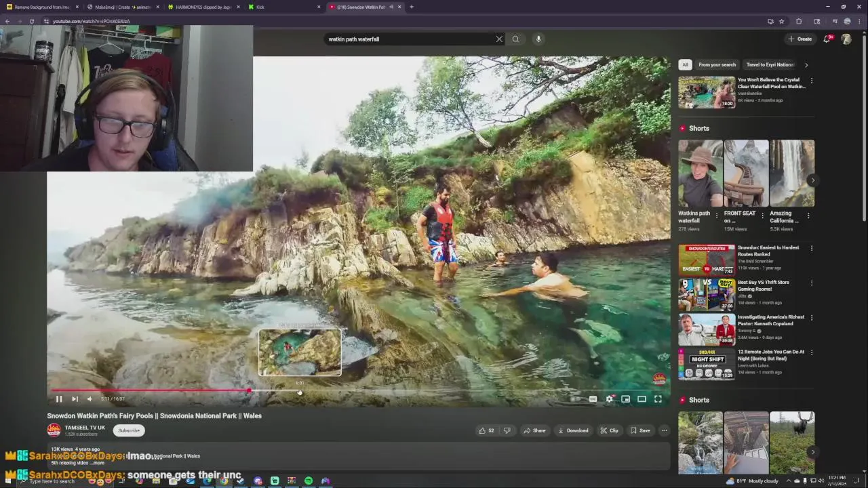Like the video with thumbs up
Image resolution: width=868 pixels, height=488 pixels.
click(486, 430)
